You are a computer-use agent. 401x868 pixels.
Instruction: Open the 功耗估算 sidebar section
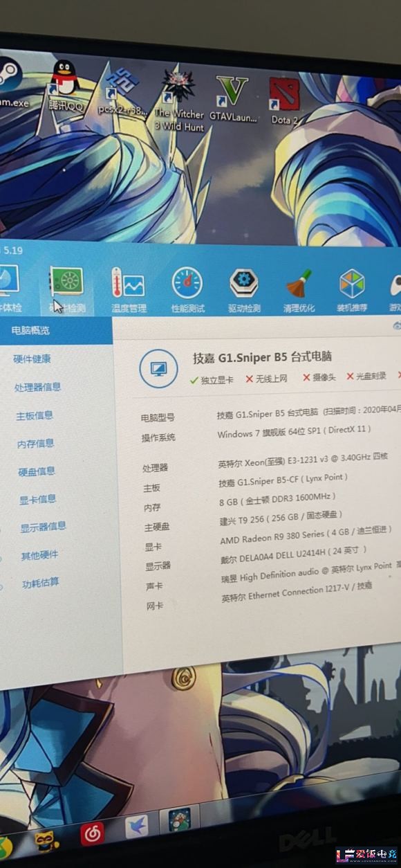tap(41, 584)
